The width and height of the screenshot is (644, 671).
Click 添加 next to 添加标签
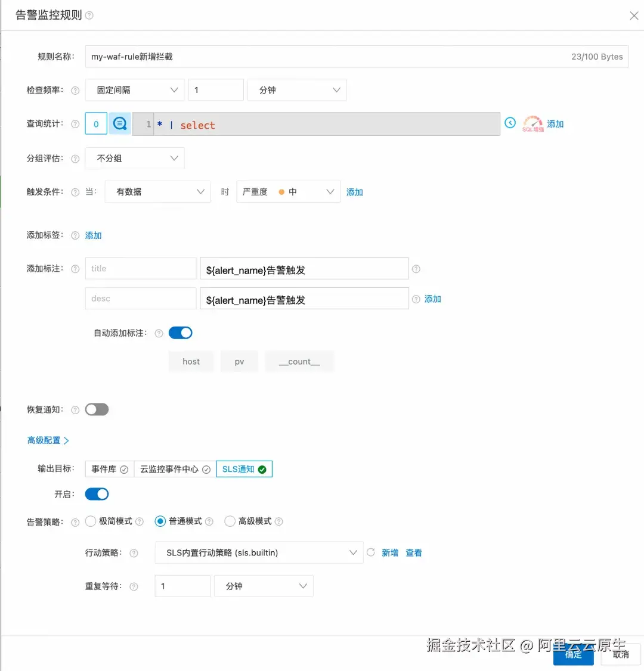pos(93,235)
